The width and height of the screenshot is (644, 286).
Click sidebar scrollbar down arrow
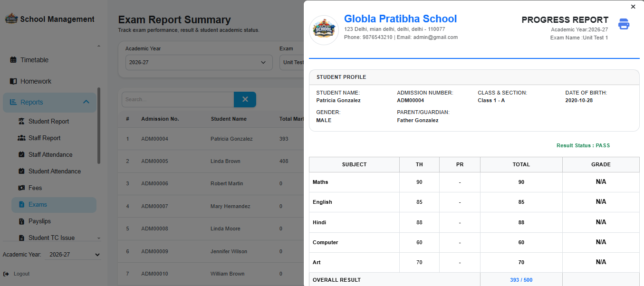click(x=99, y=238)
